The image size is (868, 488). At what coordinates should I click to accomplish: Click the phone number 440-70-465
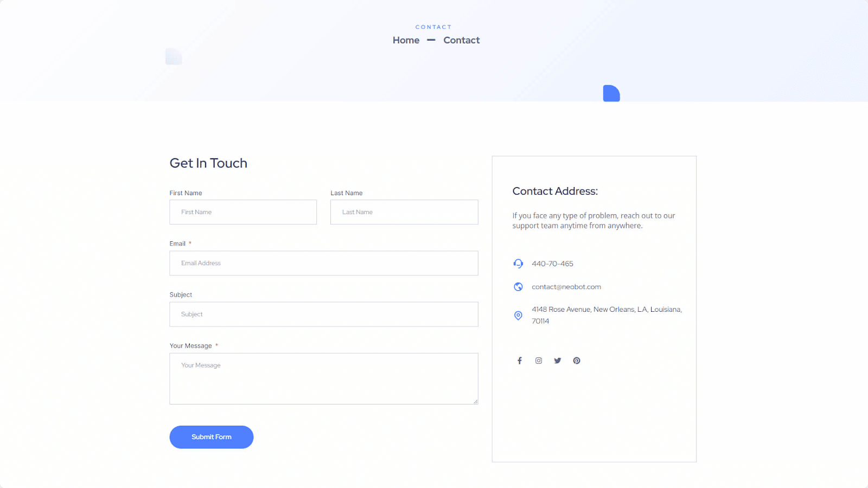click(x=552, y=264)
